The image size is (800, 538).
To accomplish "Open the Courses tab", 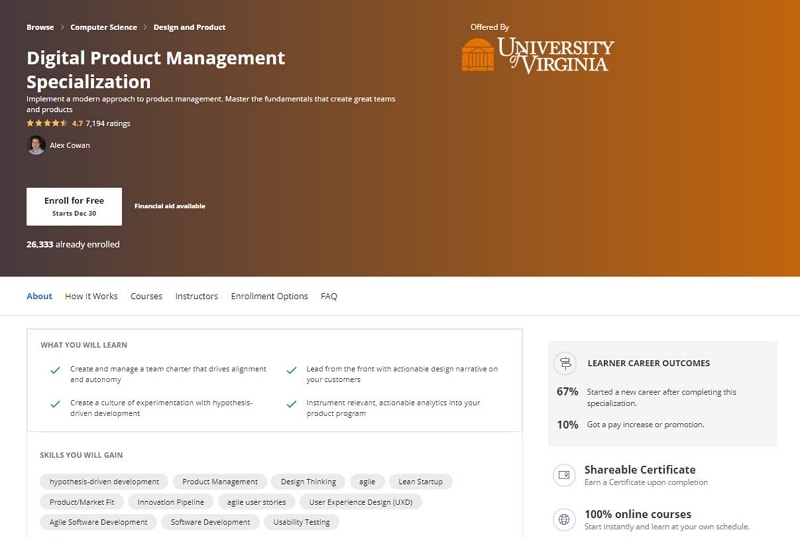I will click(x=146, y=296).
